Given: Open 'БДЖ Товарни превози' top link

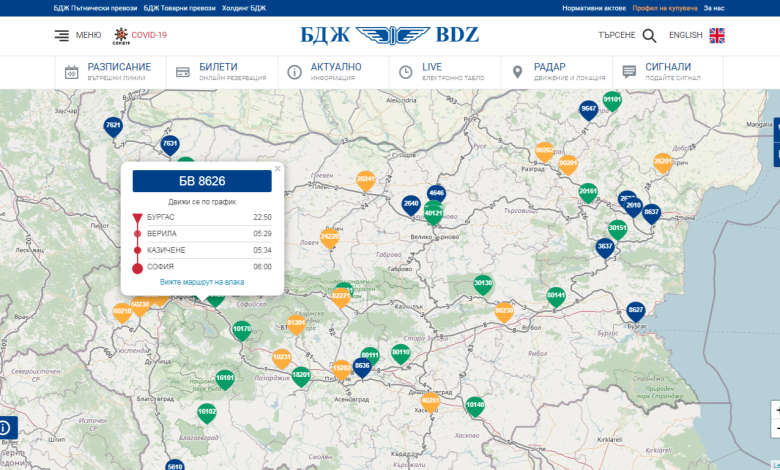Looking at the screenshot, I should click(x=180, y=8).
